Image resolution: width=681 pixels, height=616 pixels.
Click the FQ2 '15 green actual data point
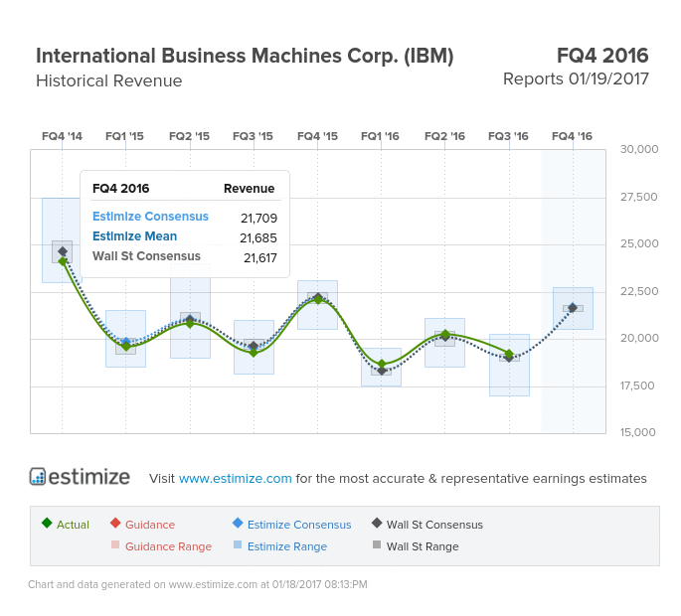tap(190, 324)
